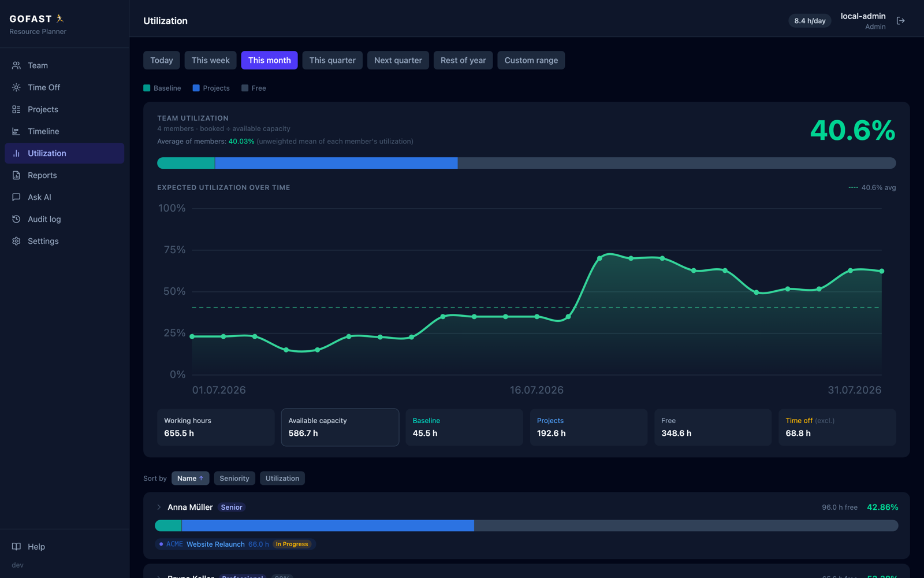Click the 40.6% avg chart legend

[872, 187]
